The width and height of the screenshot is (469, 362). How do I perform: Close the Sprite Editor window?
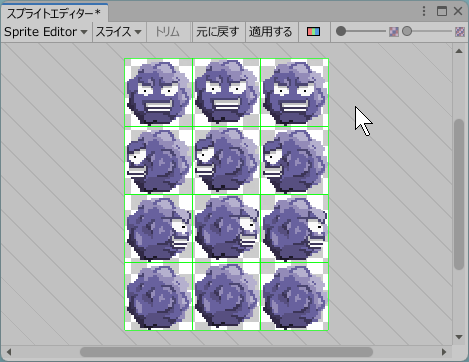[x=458, y=11]
